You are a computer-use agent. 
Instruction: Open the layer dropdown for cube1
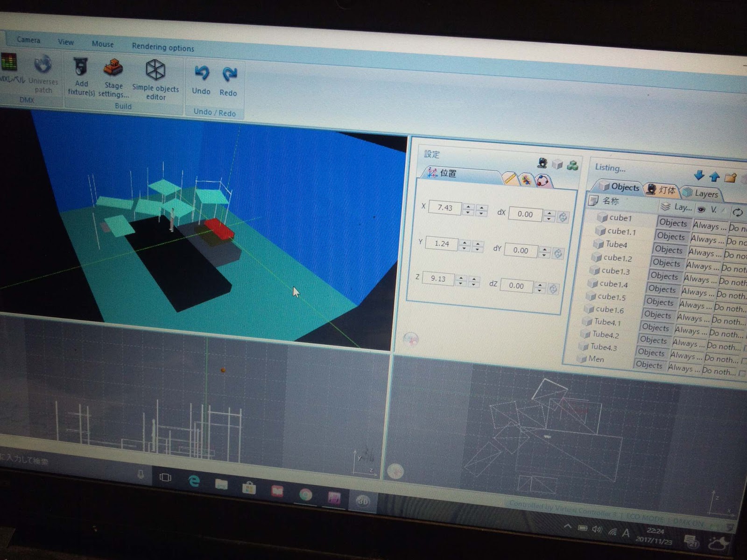click(x=673, y=223)
